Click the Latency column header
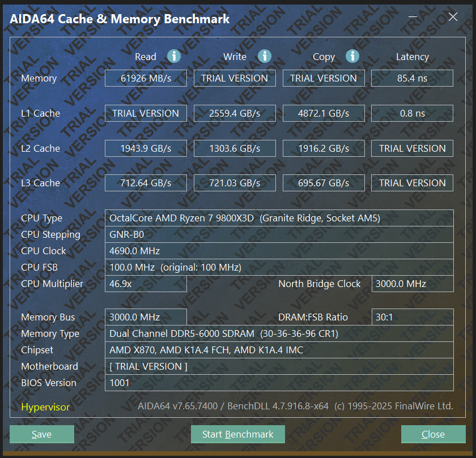The height and width of the screenshot is (458, 476). point(413,57)
